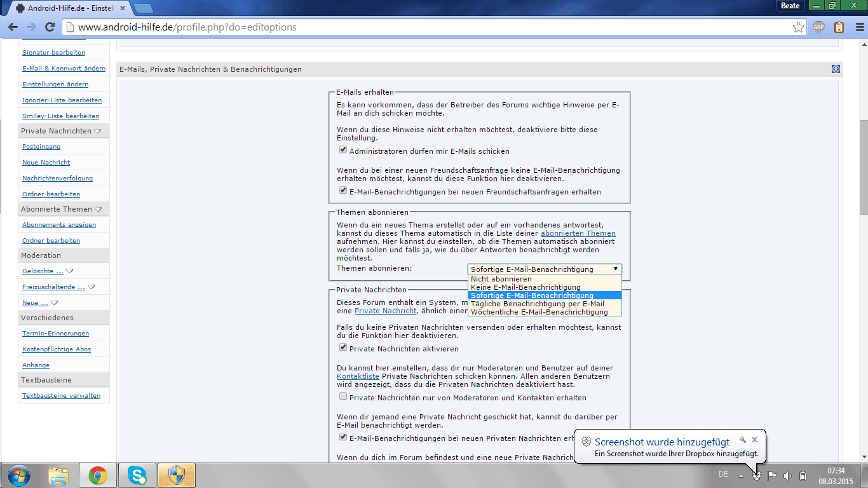Screen dimensions: 868x488
Task: Click the browser reload page icon
Action: coord(50,27)
